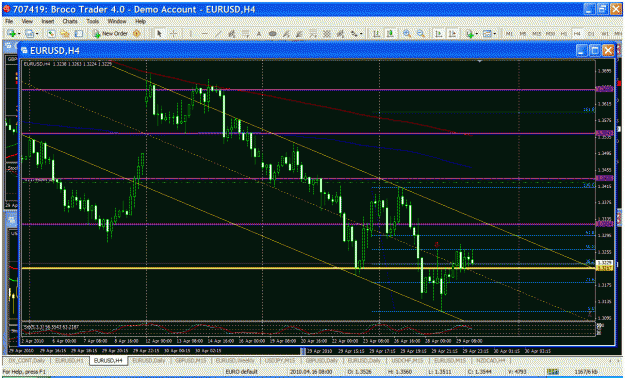This screenshot has height=378, width=625.
Task: Select the M30 timeframe
Action: coord(550,34)
